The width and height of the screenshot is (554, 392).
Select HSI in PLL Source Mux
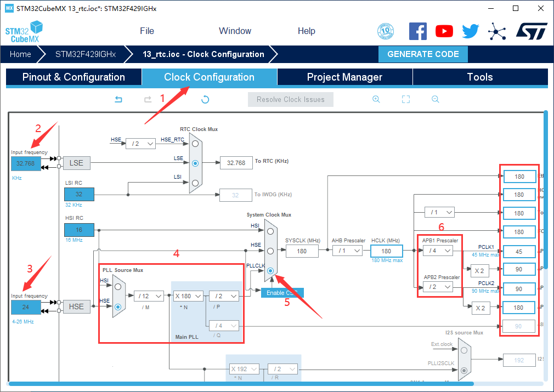(117, 287)
